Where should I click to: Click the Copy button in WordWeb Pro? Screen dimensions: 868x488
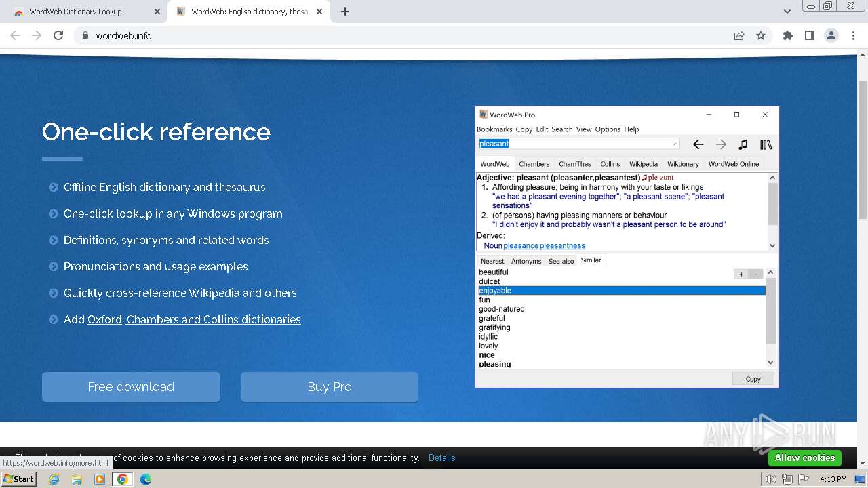coord(753,379)
